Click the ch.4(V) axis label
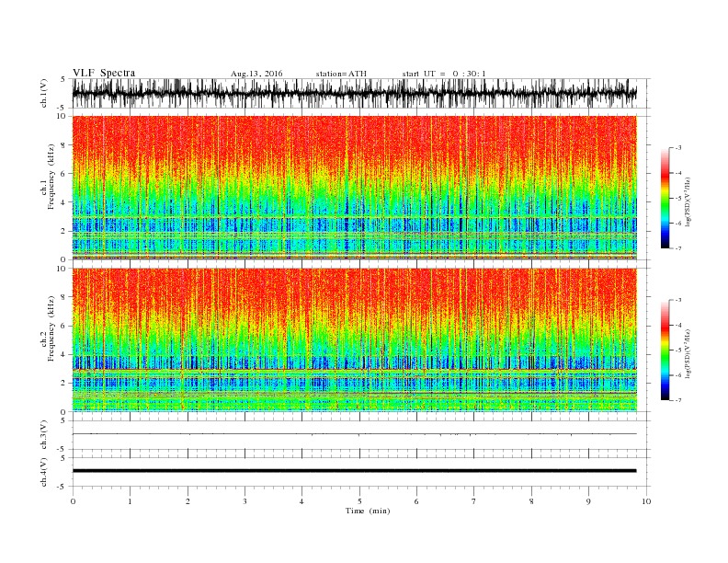This screenshot has width=728, height=563. [x=44, y=472]
